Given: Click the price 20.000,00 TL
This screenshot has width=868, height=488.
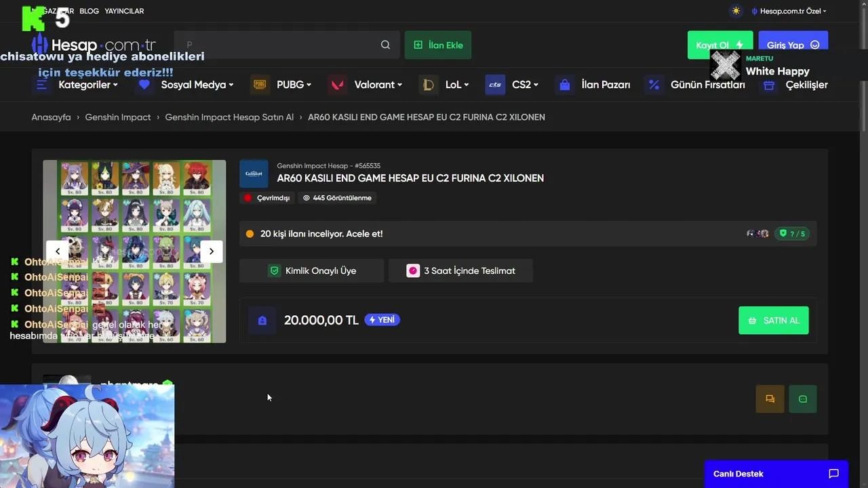Looking at the screenshot, I should [x=321, y=321].
